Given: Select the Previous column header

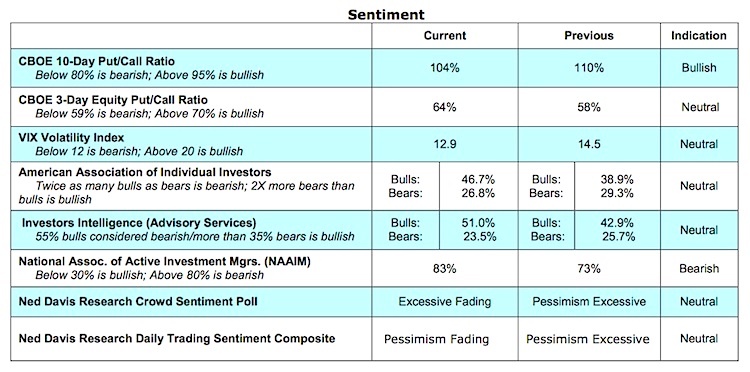Looking at the screenshot, I should click(x=588, y=36).
